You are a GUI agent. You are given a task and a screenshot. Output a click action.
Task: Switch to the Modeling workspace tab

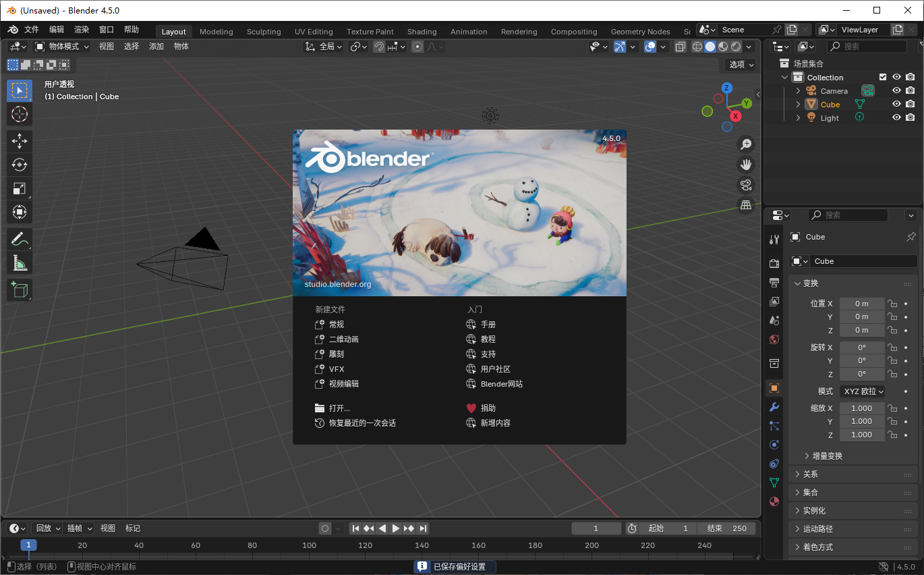[216, 32]
